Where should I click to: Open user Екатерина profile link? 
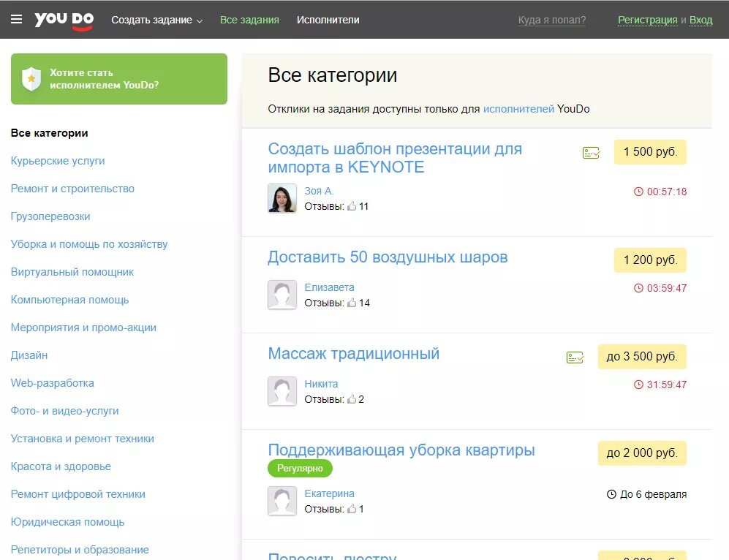329,493
